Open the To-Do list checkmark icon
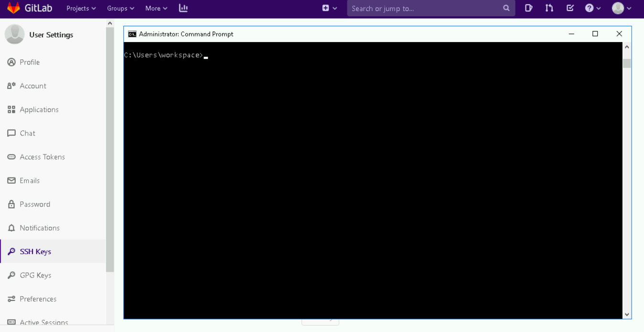644x332 pixels. (x=570, y=8)
